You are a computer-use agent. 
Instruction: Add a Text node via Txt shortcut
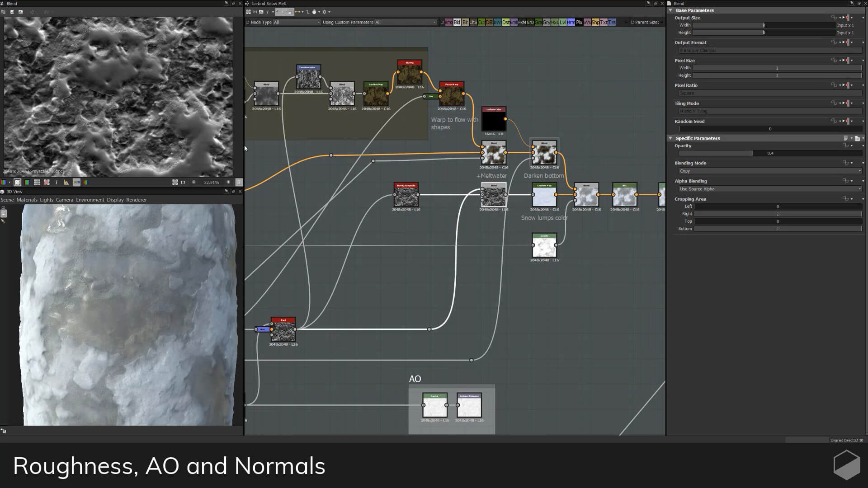tap(604, 22)
